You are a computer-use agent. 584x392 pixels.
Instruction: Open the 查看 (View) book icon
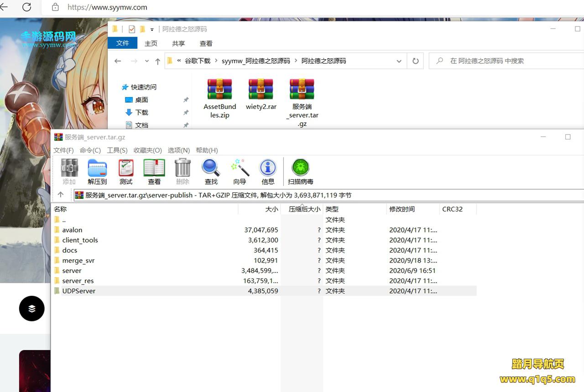pos(154,171)
